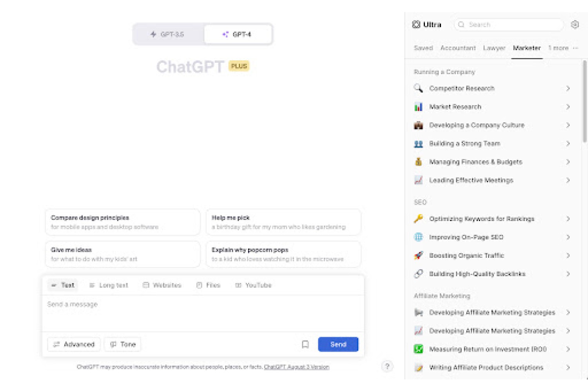Viewport: 588px width, 392px height.
Task: Click magnifying glass icon beside Competitor Research
Action: (x=419, y=88)
